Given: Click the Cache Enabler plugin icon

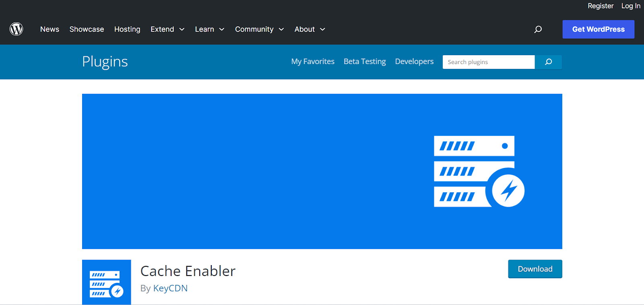Looking at the screenshot, I should (107, 282).
